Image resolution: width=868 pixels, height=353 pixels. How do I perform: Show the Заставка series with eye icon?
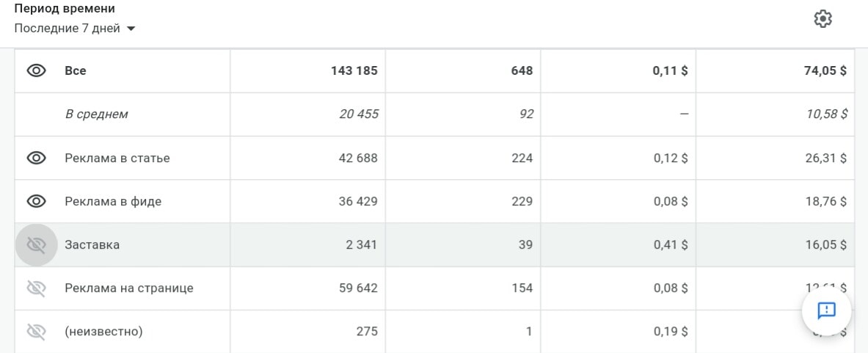37,244
